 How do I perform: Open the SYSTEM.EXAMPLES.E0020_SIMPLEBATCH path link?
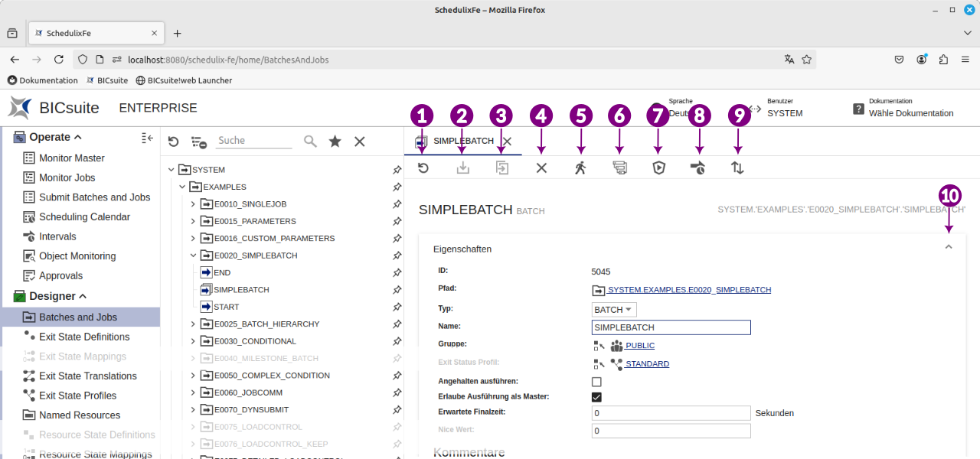click(x=689, y=290)
